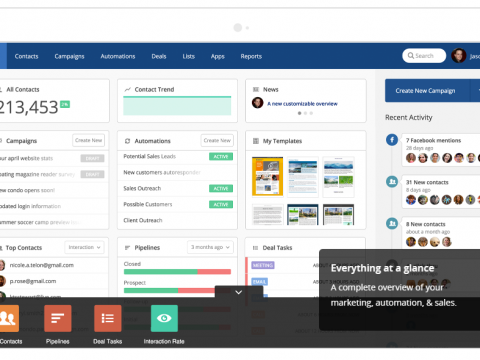Click the Automations refresh-style icon
Screen dimensions: 480x360
(x=127, y=141)
